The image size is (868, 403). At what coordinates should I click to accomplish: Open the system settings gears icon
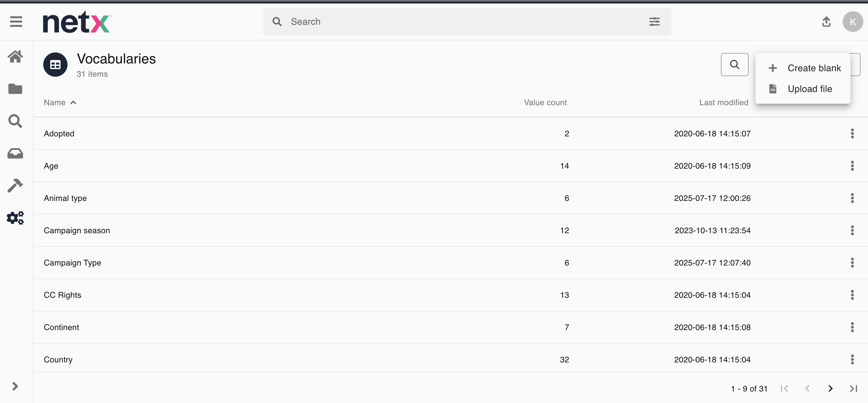pyautogui.click(x=15, y=218)
